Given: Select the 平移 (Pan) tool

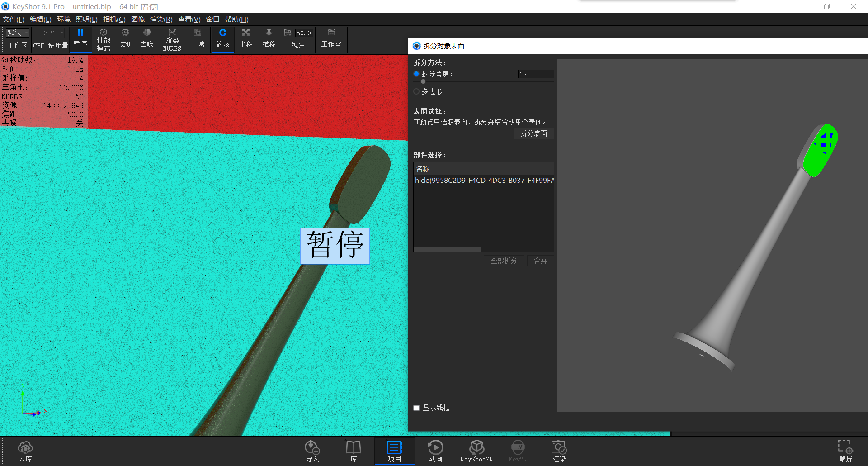Looking at the screenshot, I should coord(245,39).
